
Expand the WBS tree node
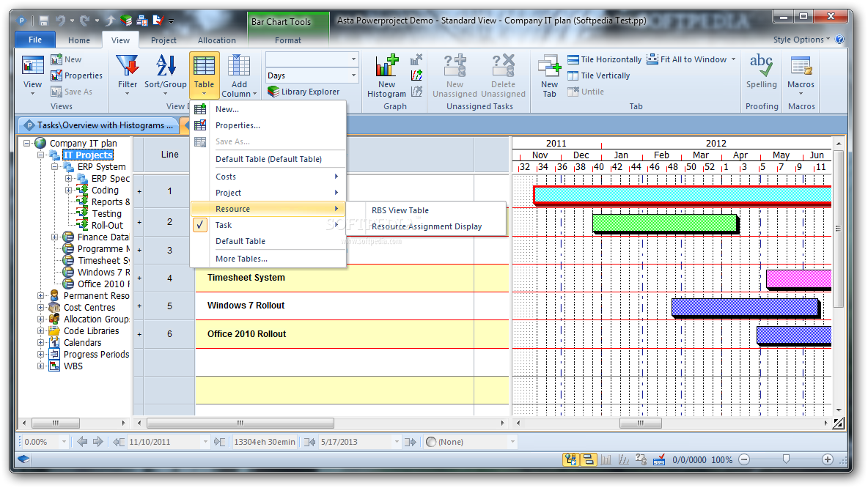pyautogui.click(x=40, y=366)
